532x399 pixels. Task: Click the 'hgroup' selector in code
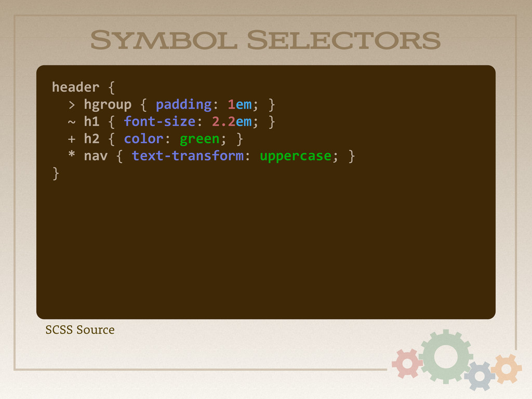pos(108,105)
